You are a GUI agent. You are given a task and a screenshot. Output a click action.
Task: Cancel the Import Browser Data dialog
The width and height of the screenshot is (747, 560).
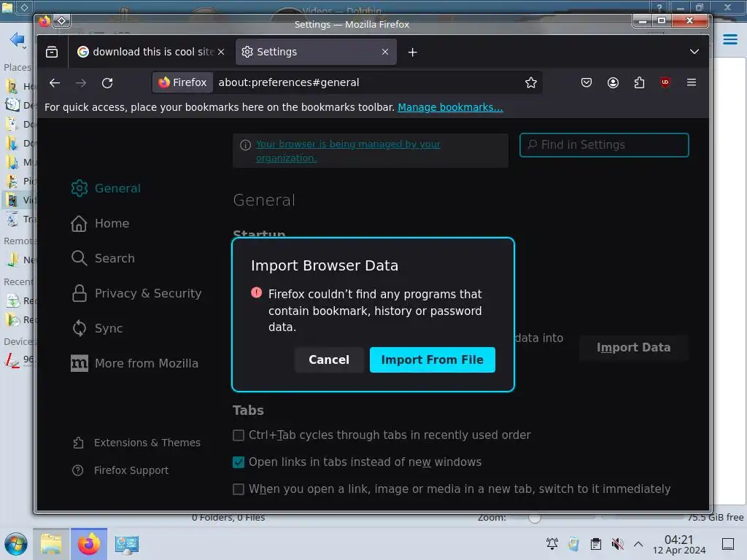point(329,360)
